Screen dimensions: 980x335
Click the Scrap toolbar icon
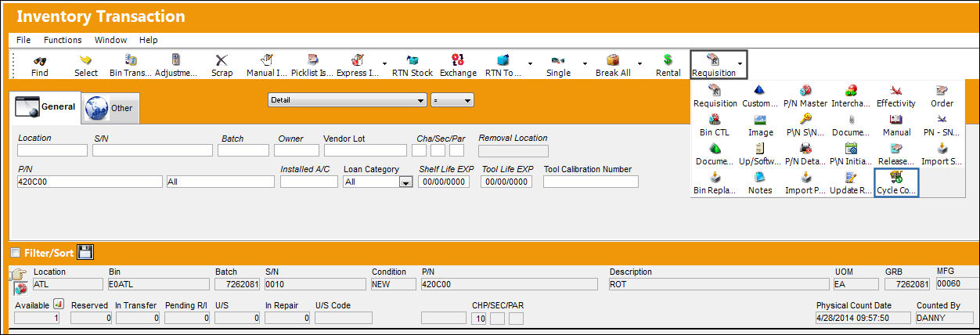(x=222, y=60)
